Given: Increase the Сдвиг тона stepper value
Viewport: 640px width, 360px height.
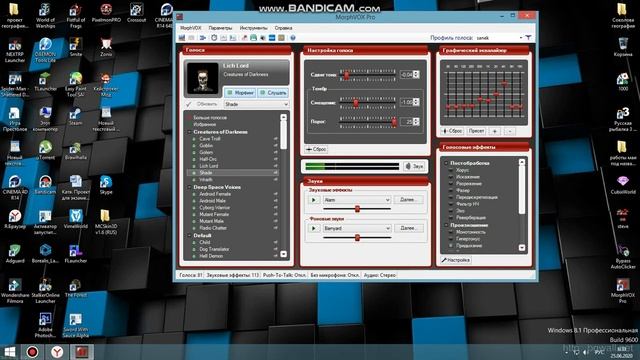Looking at the screenshot, I should coord(416,72).
